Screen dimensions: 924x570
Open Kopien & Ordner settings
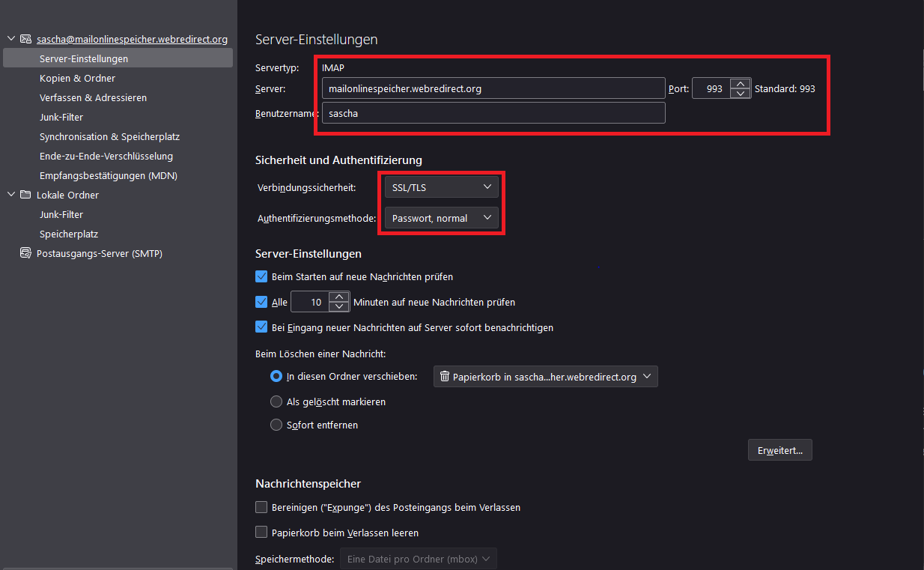[x=77, y=78]
